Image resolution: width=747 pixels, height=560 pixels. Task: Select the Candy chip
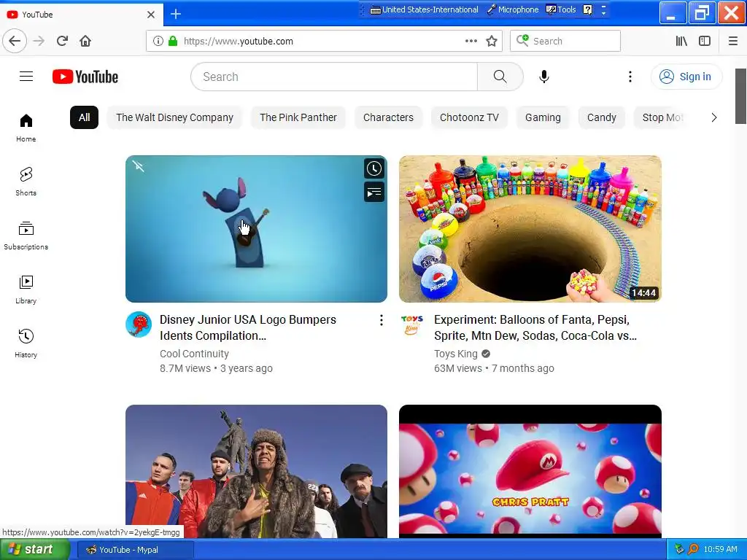(x=601, y=117)
